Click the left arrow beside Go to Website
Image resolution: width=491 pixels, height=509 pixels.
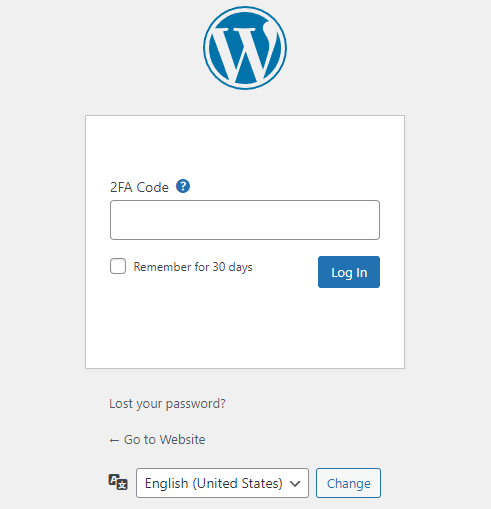pyautogui.click(x=114, y=440)
